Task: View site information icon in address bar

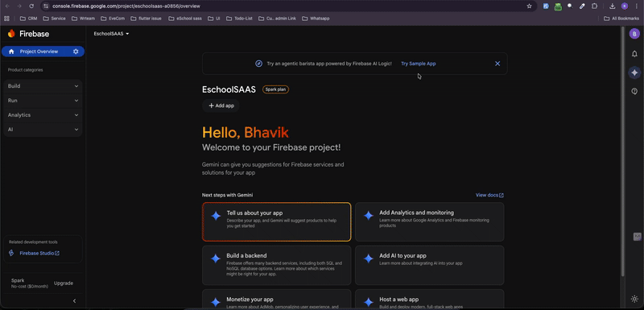Action: pyautogui.click(x=46, y=6)
